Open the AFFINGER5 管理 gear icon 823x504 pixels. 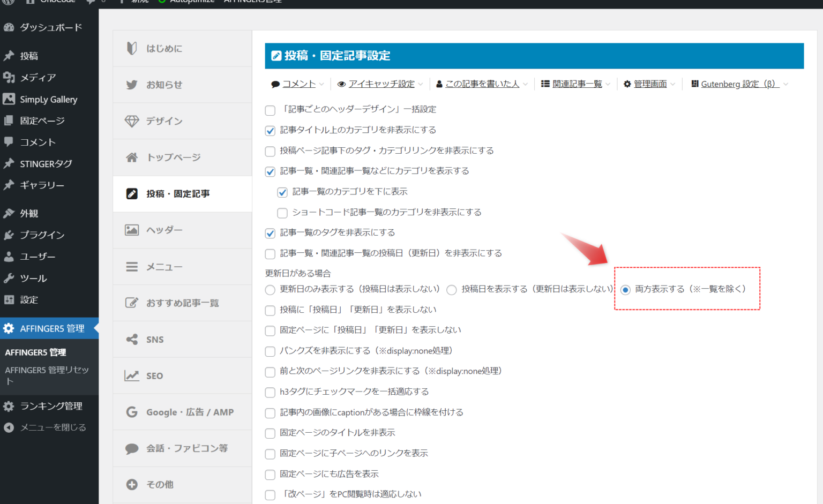click(x=9, y=328)
